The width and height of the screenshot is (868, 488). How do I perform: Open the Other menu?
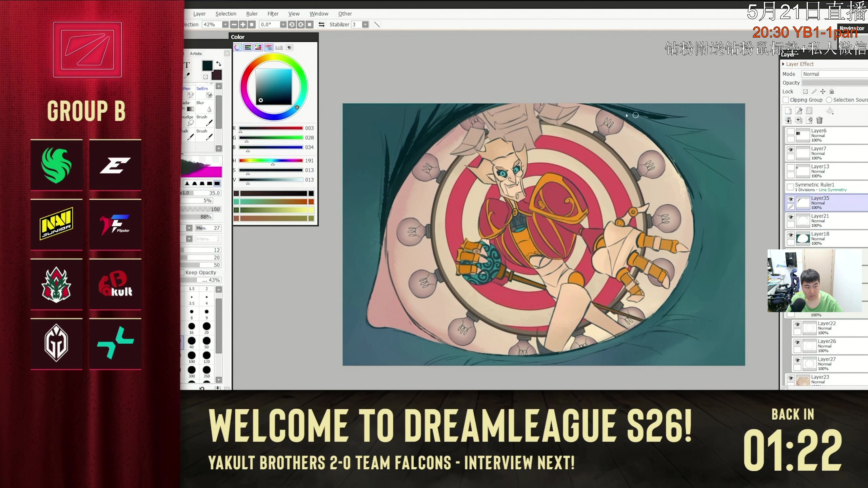(345, 14)
